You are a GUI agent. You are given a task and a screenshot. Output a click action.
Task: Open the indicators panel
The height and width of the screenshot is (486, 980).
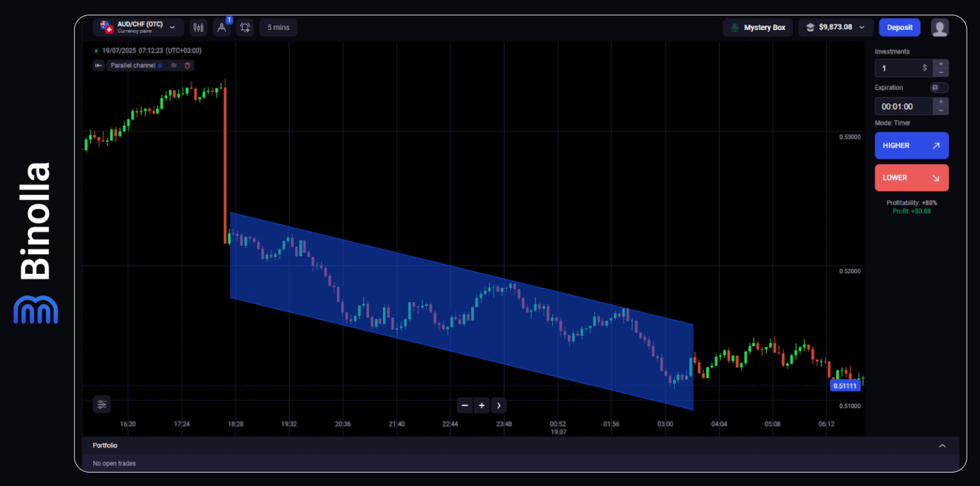[198, 27]
